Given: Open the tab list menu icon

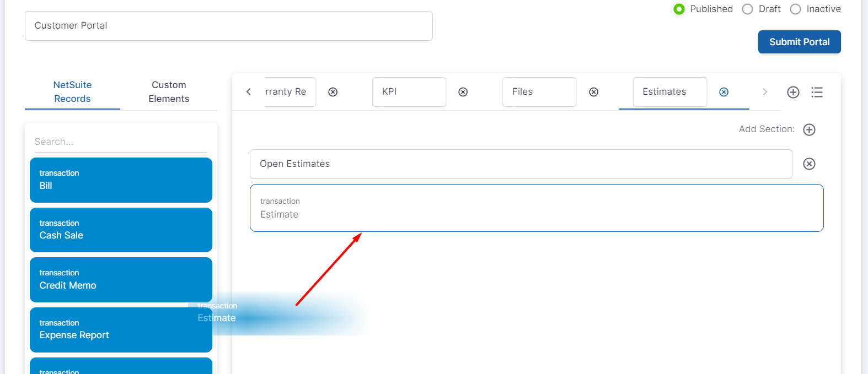Looking at the screenshot, I should pyautogui.click(x=817, y=92).
